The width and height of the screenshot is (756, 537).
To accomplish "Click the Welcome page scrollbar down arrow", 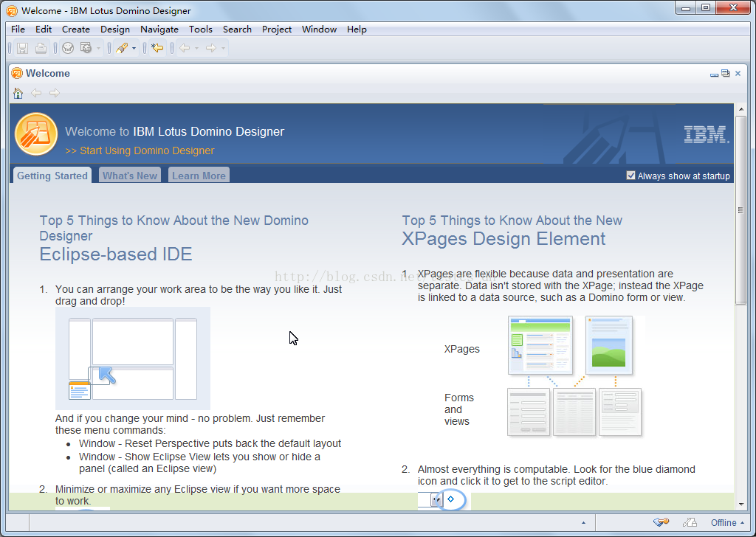I will (741, 505).
